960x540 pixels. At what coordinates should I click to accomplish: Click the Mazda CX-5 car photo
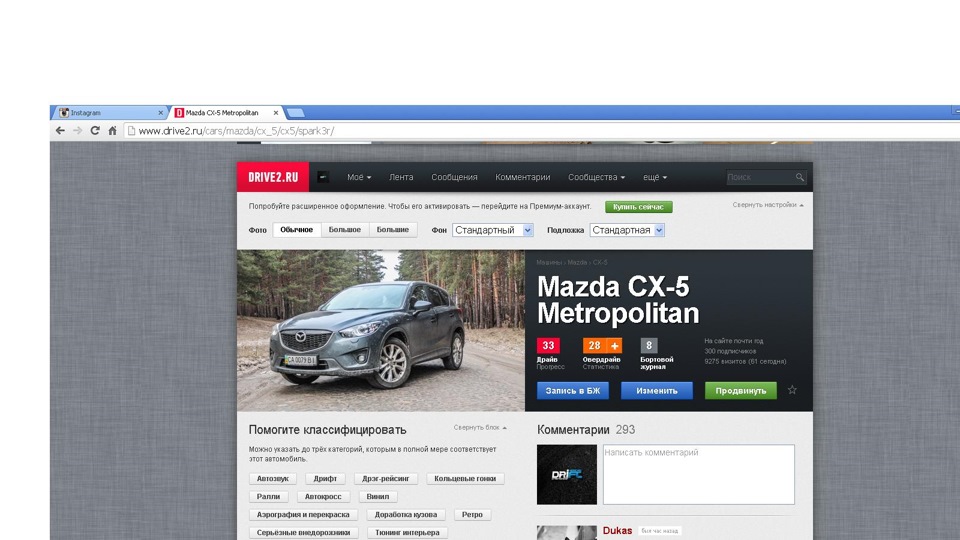coord(381,330)
